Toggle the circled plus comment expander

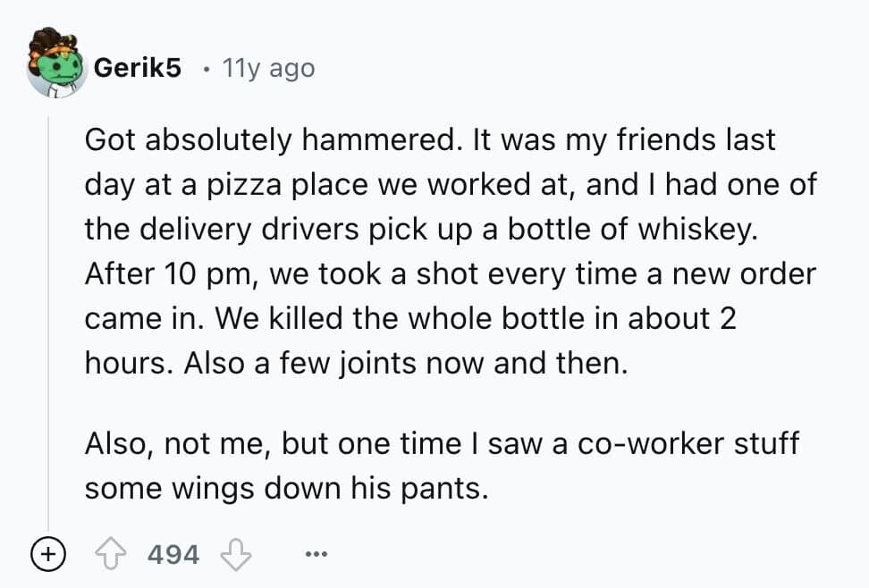[45, 554]
